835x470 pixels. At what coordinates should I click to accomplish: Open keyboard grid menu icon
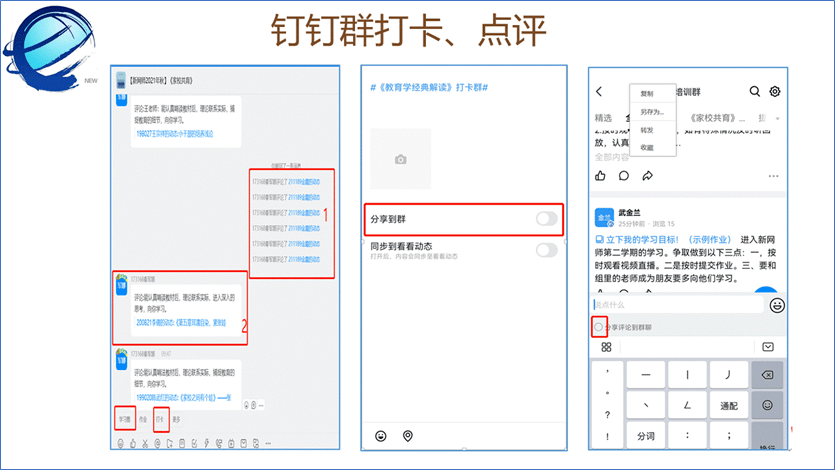tap(606, 347)
